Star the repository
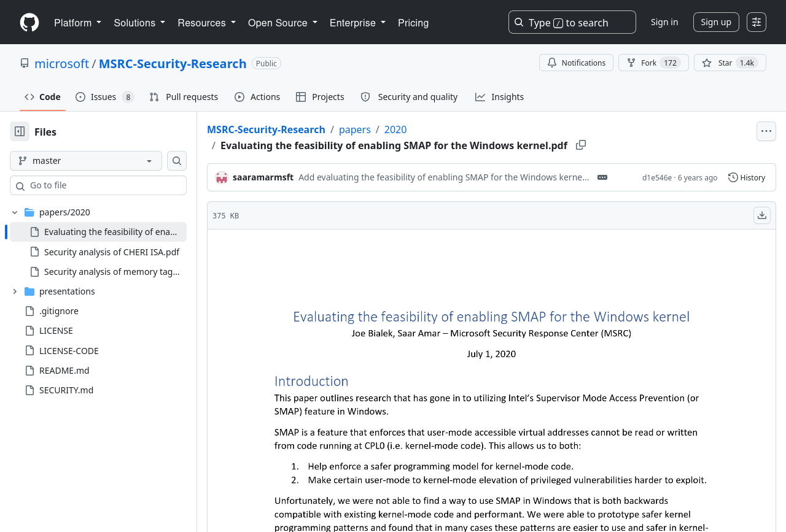Viewport: 786px width, 532px height. 730,63
